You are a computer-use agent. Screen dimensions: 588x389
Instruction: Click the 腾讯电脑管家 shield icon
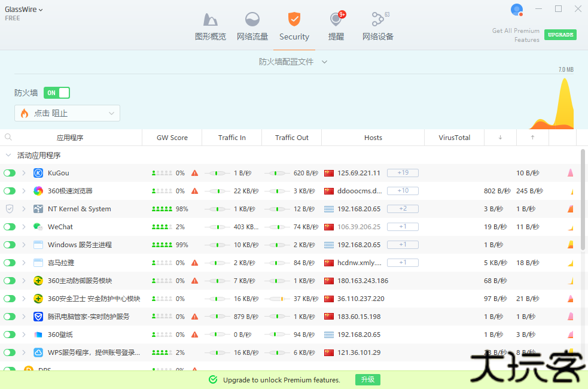click(x=38, y=317)
